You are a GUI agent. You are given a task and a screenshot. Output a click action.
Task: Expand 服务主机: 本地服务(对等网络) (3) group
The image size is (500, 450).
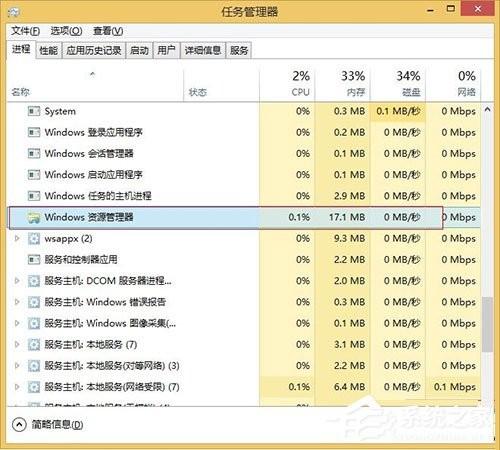tap(17, 366)
